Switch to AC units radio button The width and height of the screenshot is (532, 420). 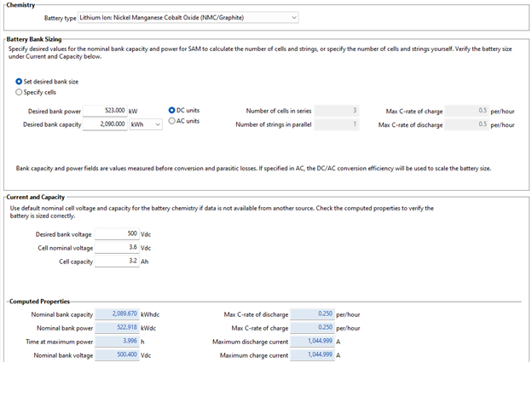click(x=172, y=121)
